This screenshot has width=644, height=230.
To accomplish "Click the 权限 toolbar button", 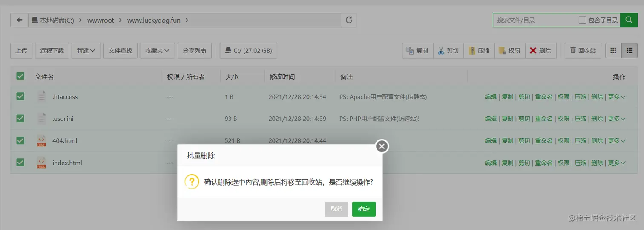I will tap(510, 51).
